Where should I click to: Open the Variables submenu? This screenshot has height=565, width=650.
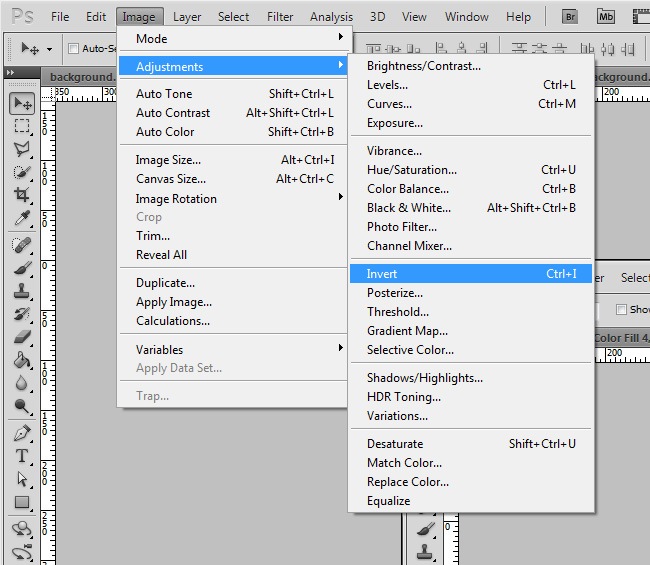(232, 350)
